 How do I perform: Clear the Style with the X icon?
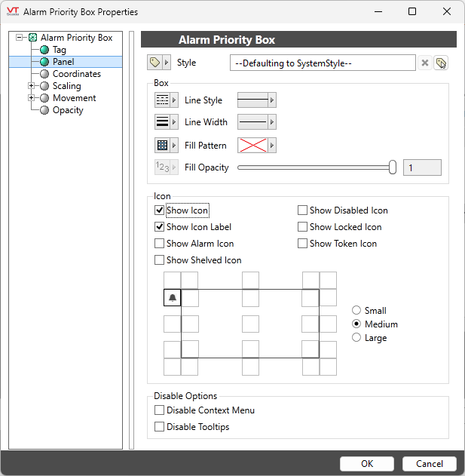tap(425, 63)
